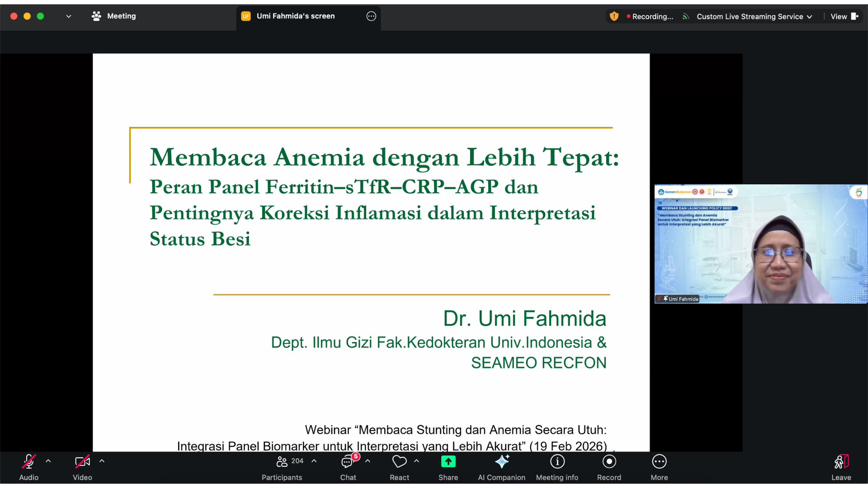Click the Meeting info icon
Image resolution: width=868 pixels, height=488 pixels.
click(x=557, y=462)
